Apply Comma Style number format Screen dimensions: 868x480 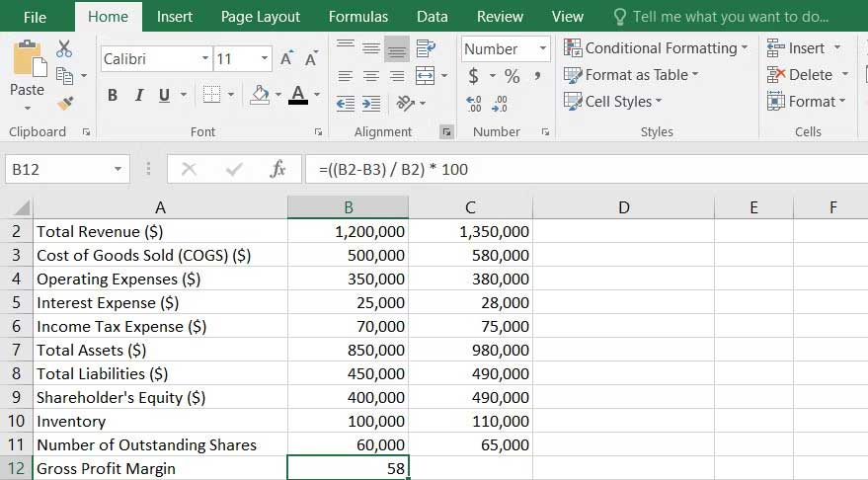point(537,76)
